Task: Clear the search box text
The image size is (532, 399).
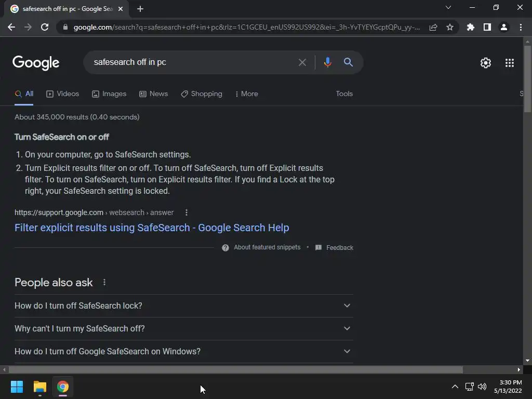Action: [302, 62]
